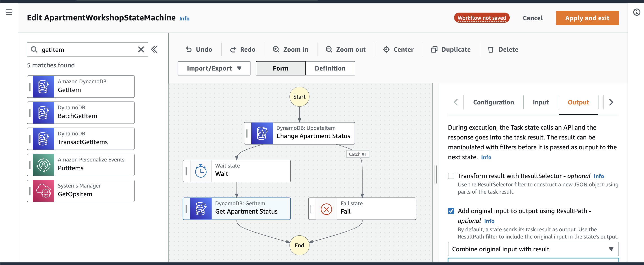Focus the states search field
The image size is (644, 265).
(x=87, y=49)
